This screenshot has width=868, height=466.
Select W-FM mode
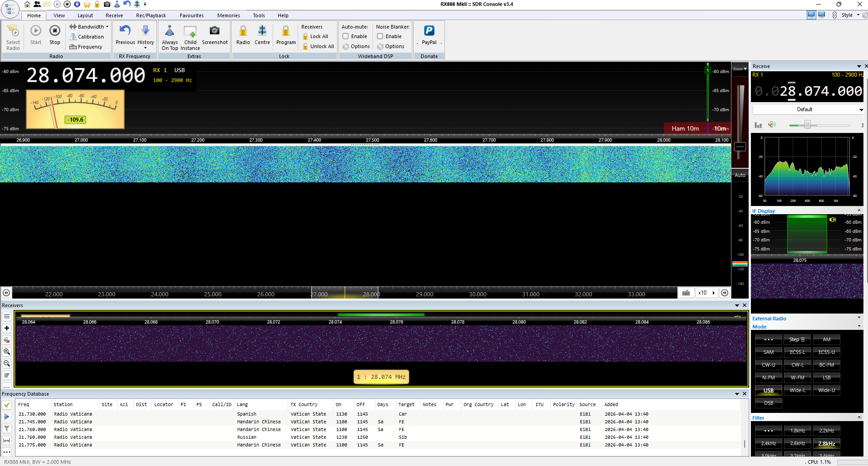point(798,378)
